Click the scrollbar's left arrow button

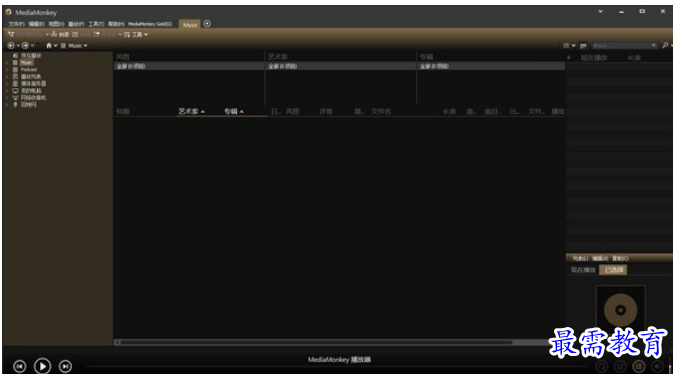click(118, 342)
